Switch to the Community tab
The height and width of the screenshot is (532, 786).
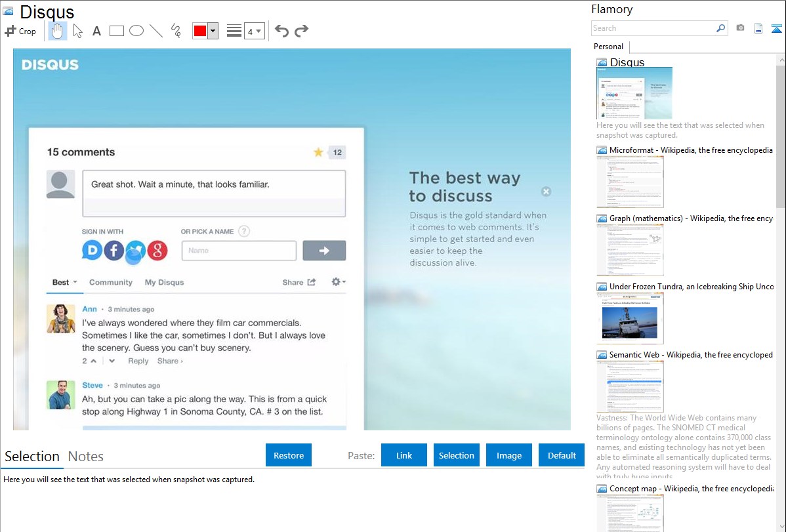point(111,282)
